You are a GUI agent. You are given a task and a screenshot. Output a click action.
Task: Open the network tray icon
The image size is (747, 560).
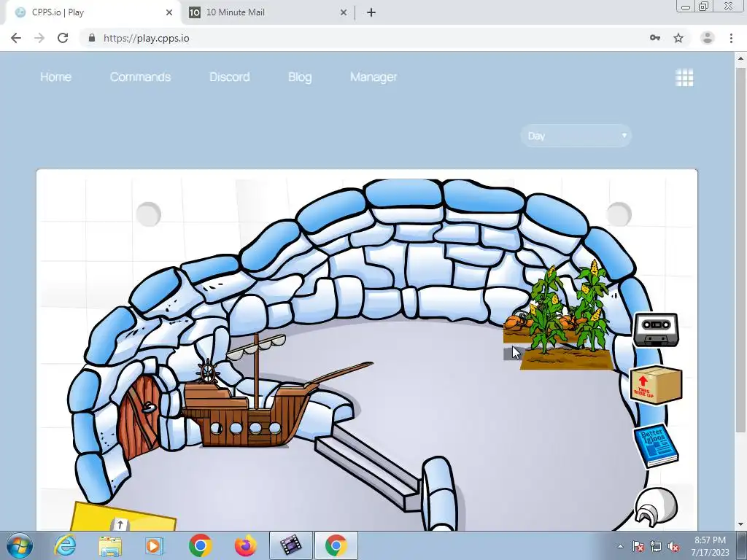click(656, 546)
